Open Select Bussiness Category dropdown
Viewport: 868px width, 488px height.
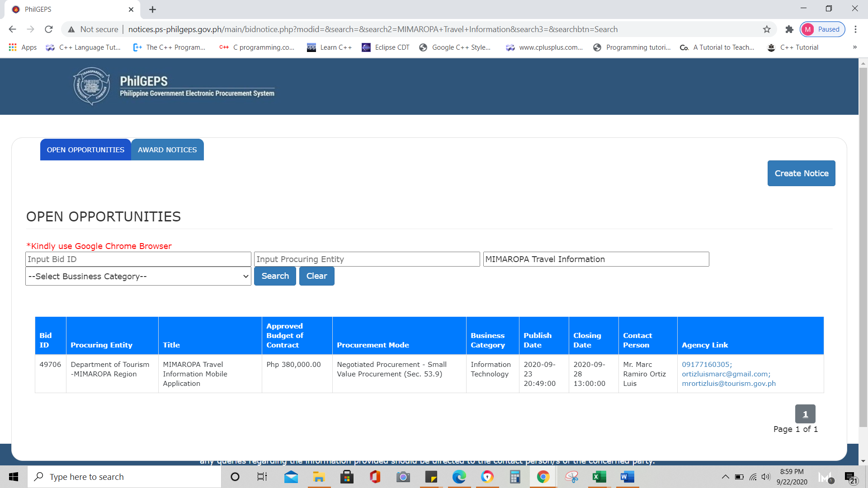[138, 276]
